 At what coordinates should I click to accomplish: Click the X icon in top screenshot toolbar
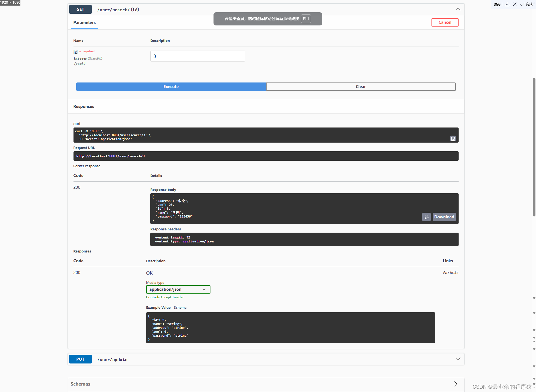click(514, 4)
